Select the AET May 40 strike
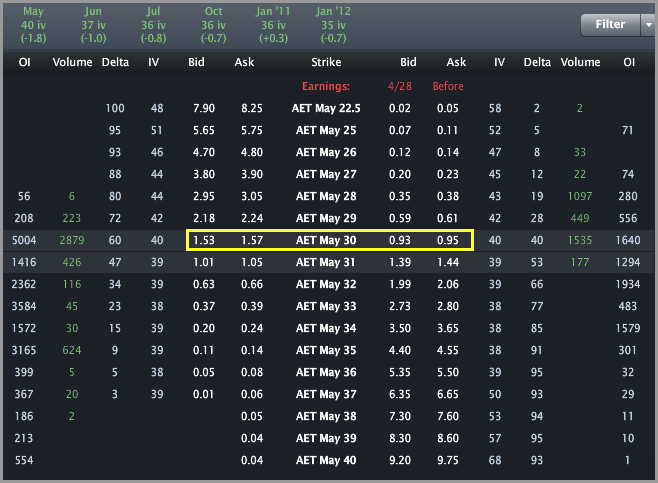Viewport: 658px width, 483px height. coord(326,460)
